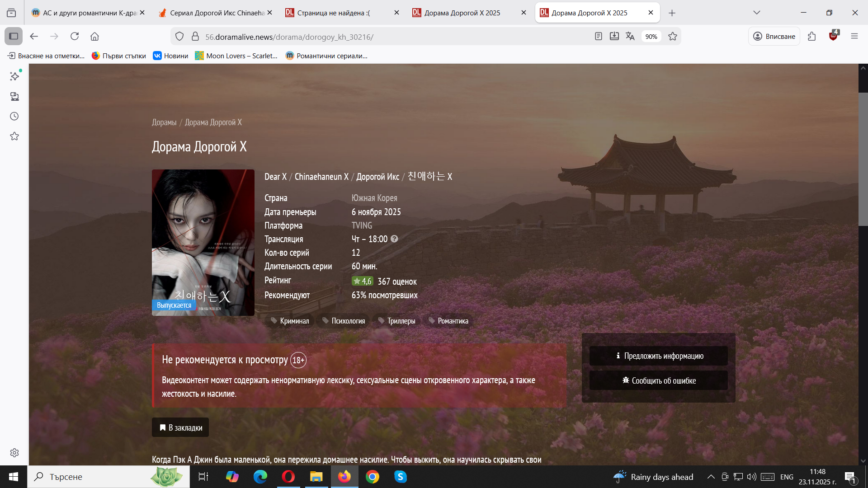This screenshot has height=488, width=868.
Task: Open sidebar bookmarks star icon
Action: coord(14,136)
